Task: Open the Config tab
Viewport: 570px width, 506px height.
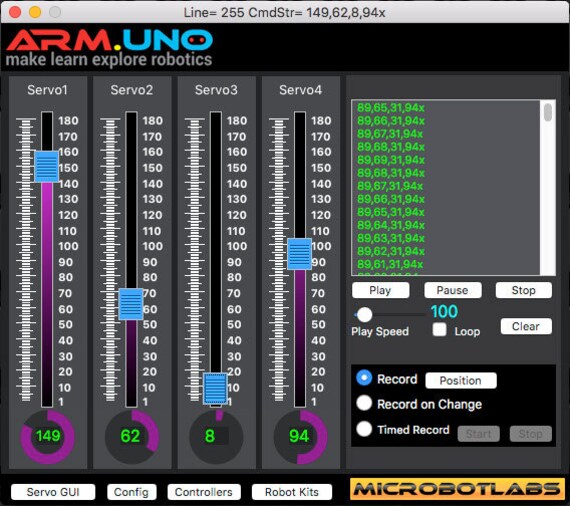Action: 132,492
